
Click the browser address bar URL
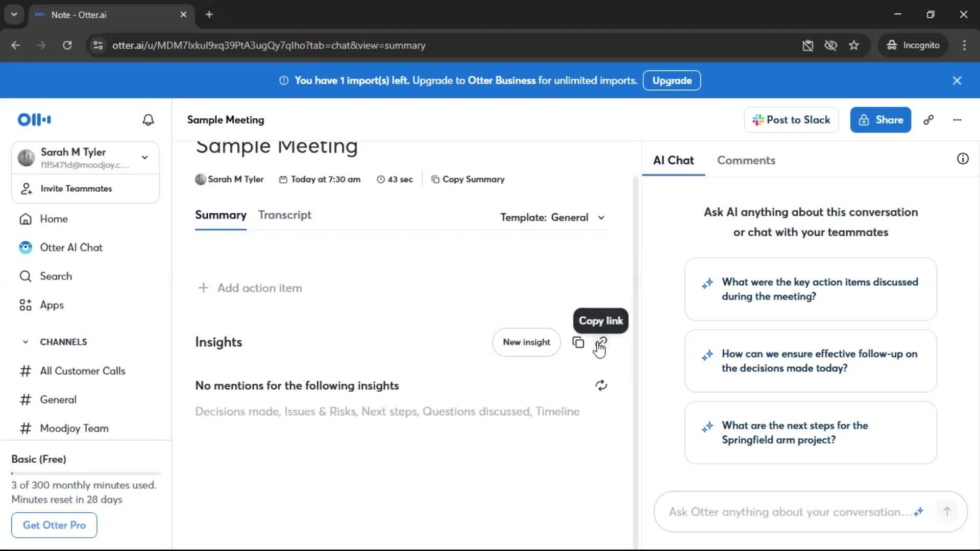(269, 45)
